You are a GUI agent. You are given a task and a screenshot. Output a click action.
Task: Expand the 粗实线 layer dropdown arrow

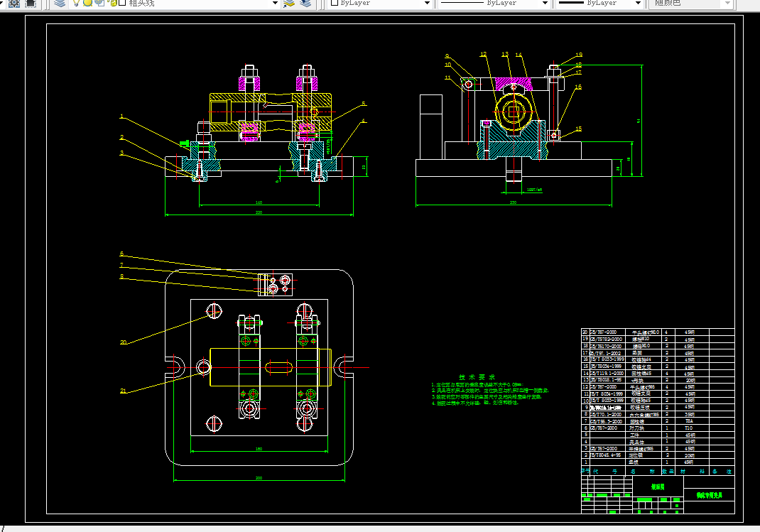tap(276, 3)
